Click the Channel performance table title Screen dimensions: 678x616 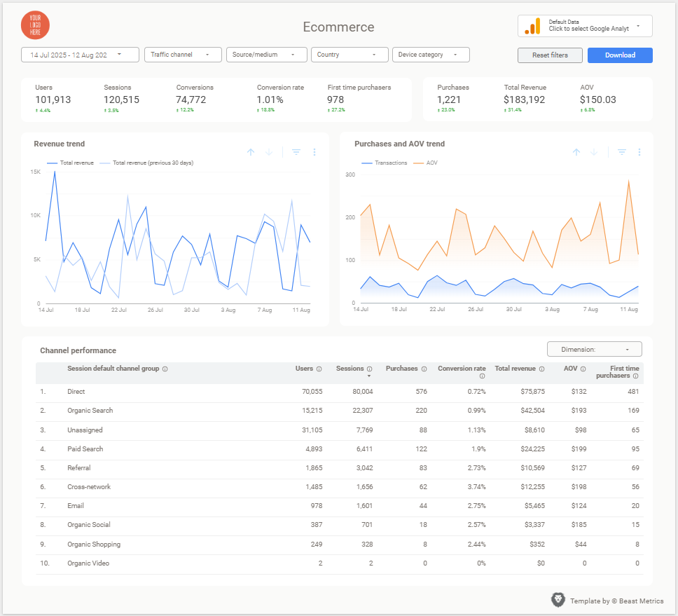coord(78,350)
